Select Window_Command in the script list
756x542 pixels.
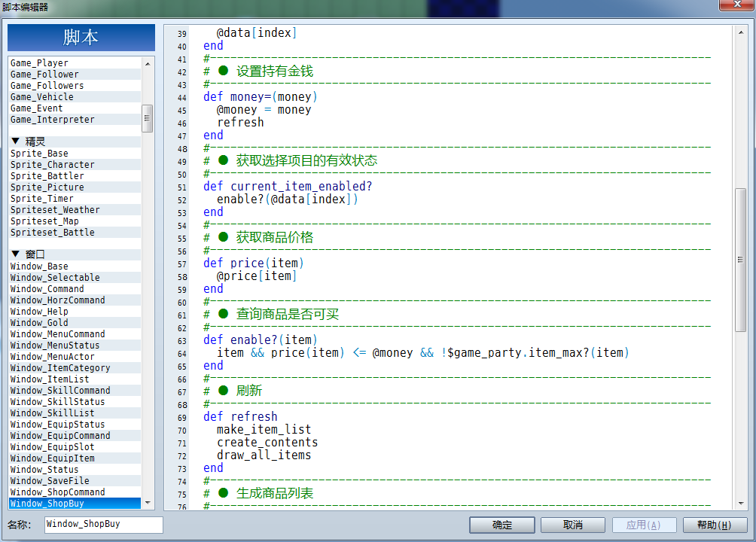75,289
